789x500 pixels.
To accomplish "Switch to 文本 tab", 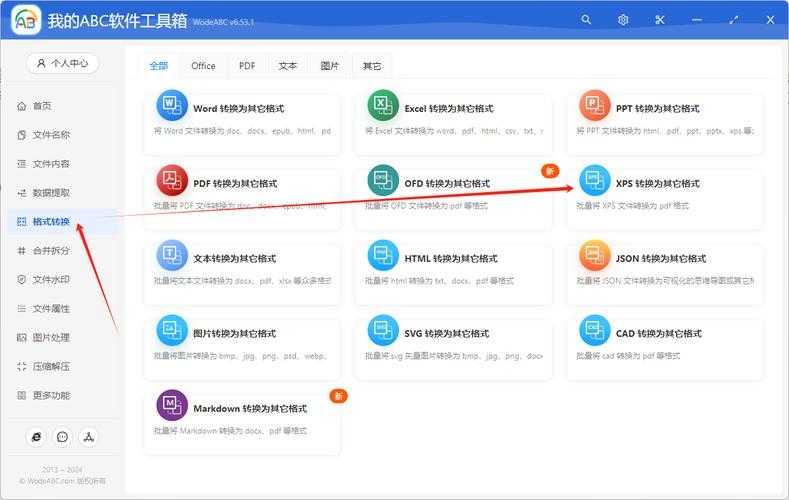I will 288,66.
